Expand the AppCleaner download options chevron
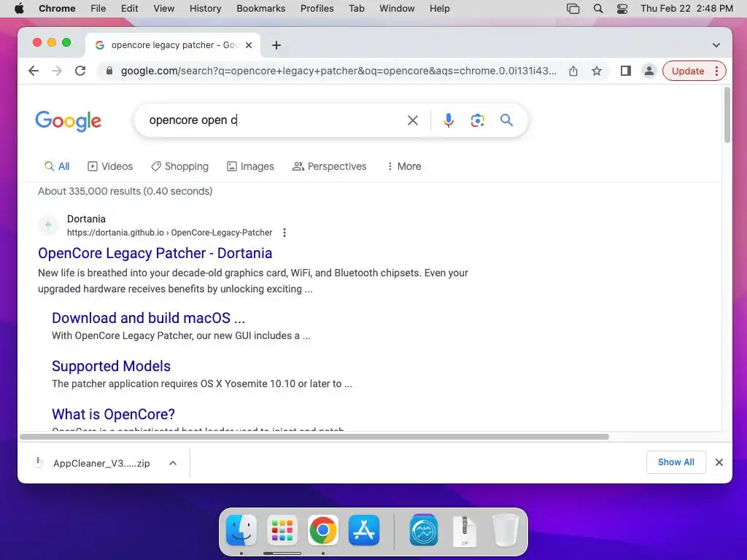The height and width of the screenshot is (560, 747). point(173,463)
